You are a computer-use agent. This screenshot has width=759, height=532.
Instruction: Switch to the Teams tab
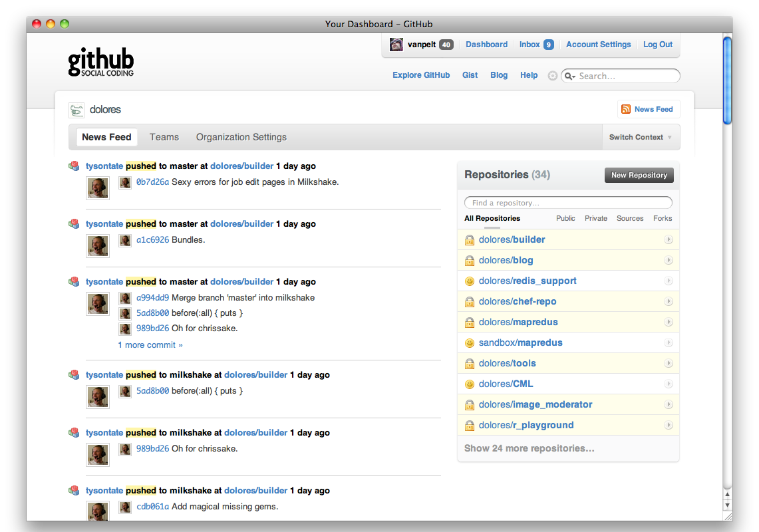pyautogui.click(x=164, y=137)
